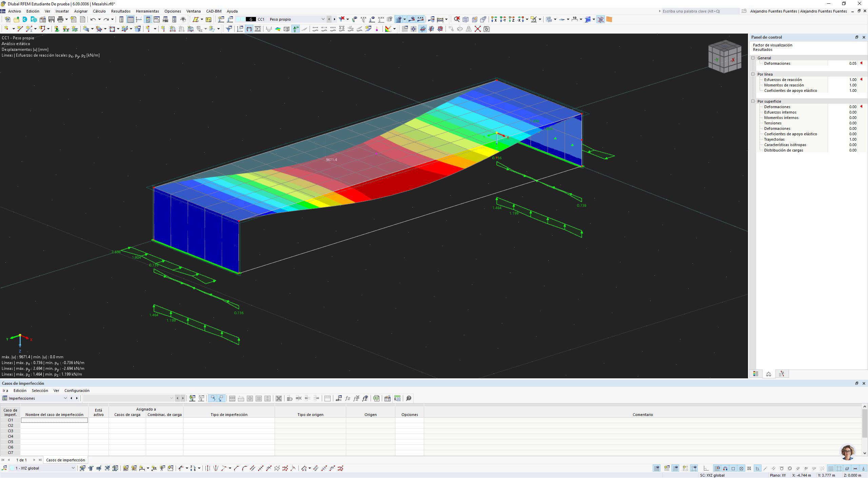Open Configuración menu in table panel
The image size is (868, 478).
point(77,391)
